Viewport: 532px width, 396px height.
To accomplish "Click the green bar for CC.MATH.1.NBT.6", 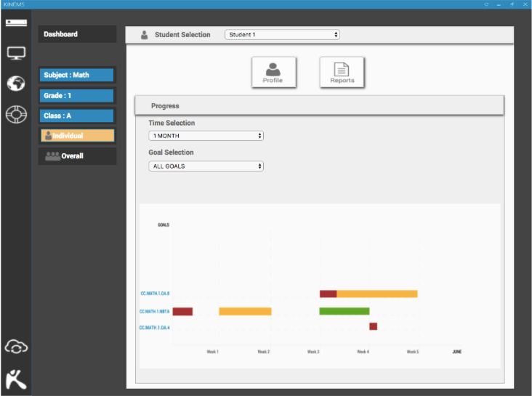I will point(344,312).
